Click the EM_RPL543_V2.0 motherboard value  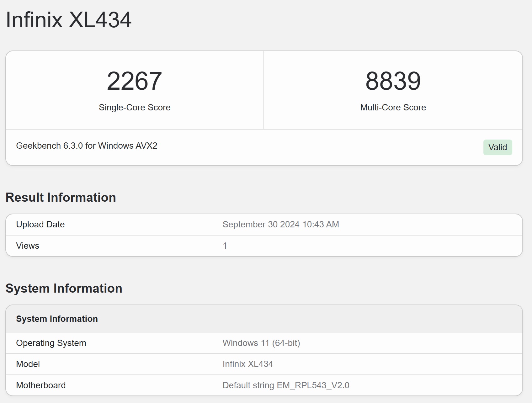[313, 385]
